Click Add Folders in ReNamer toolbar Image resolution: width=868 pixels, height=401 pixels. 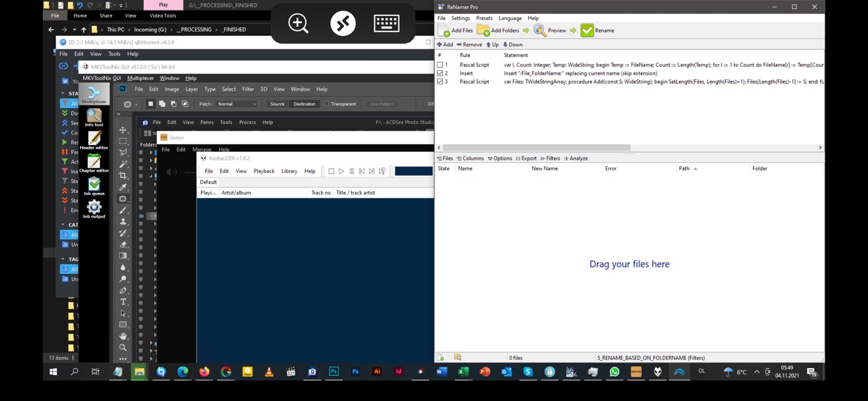(498, 30)
